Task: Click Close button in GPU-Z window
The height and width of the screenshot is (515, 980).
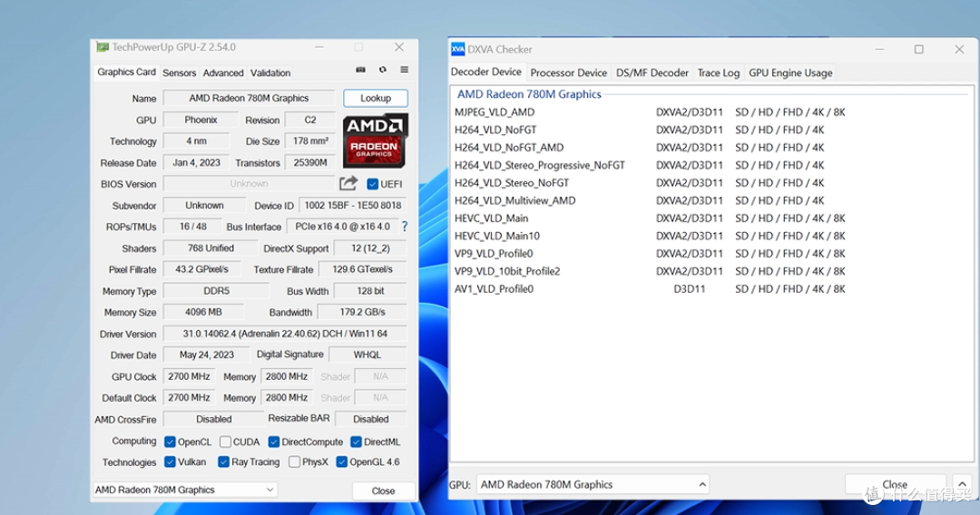Action: point(383,491)
